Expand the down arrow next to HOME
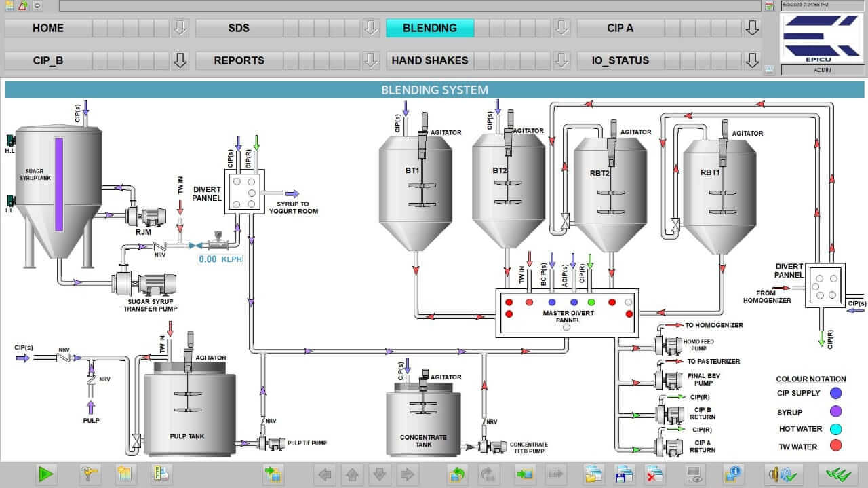 [x=180, y=28]
